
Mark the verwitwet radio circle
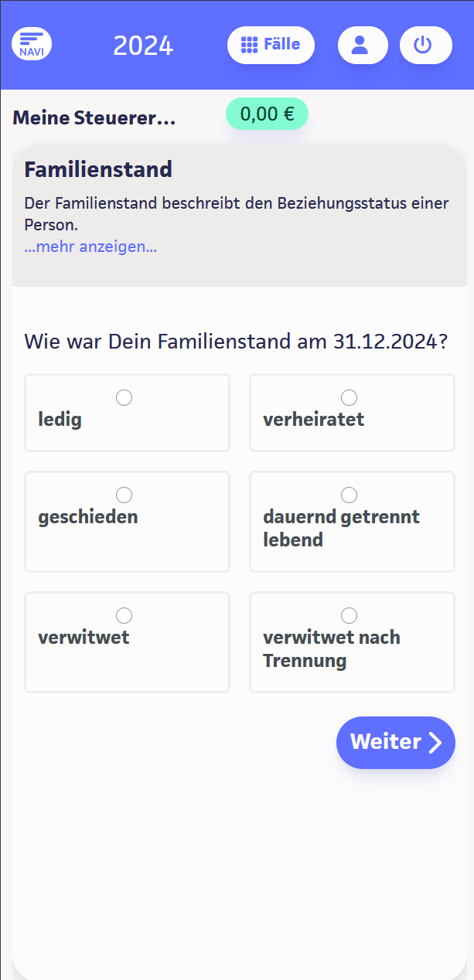(x=124, y=615)
